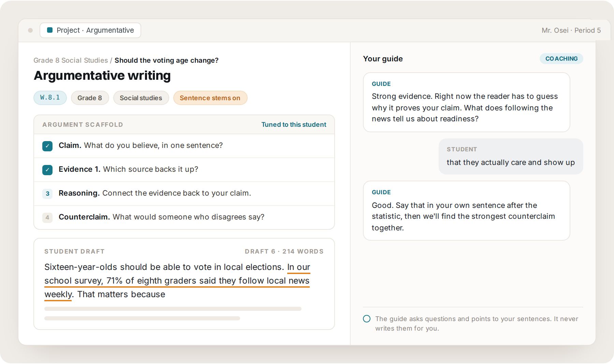Click the ARGUMENT SCAFFOLD header label

pyautogui.click(x=83, y=125)
